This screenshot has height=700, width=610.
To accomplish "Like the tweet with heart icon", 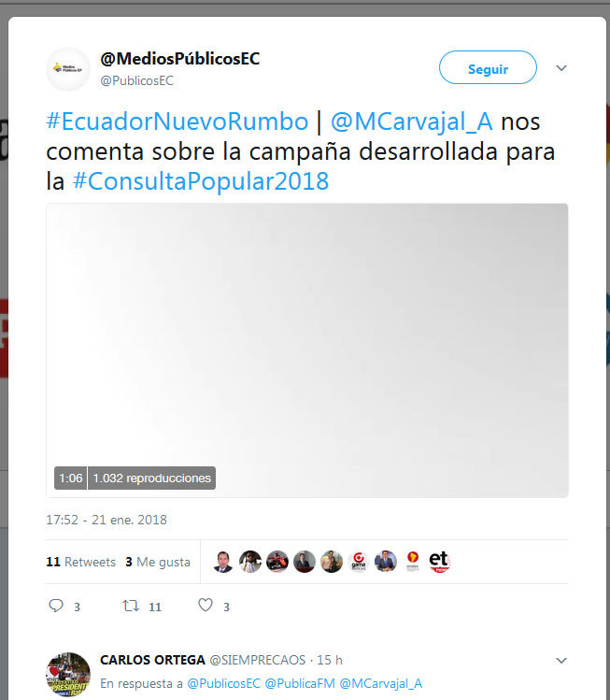I will 206,606.
